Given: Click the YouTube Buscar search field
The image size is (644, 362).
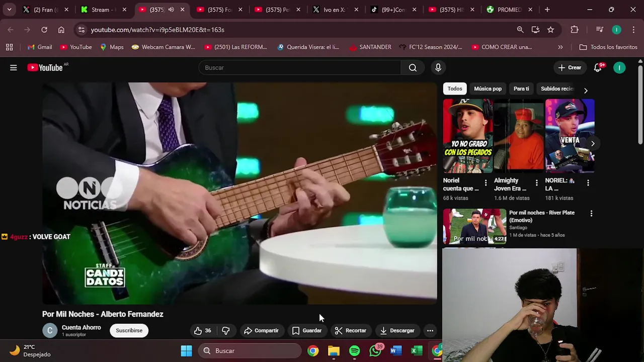Looking at the screenshot, I should point(300,67).
